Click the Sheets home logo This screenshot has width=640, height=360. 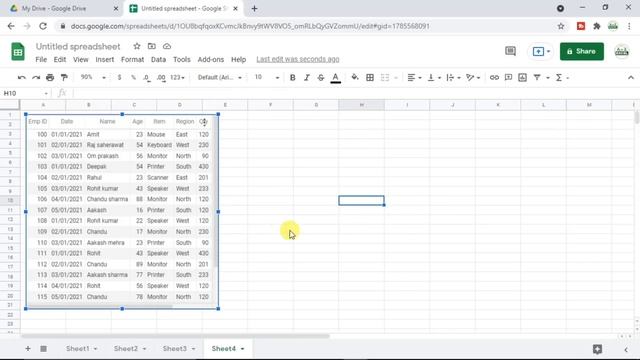click(18, 52)
